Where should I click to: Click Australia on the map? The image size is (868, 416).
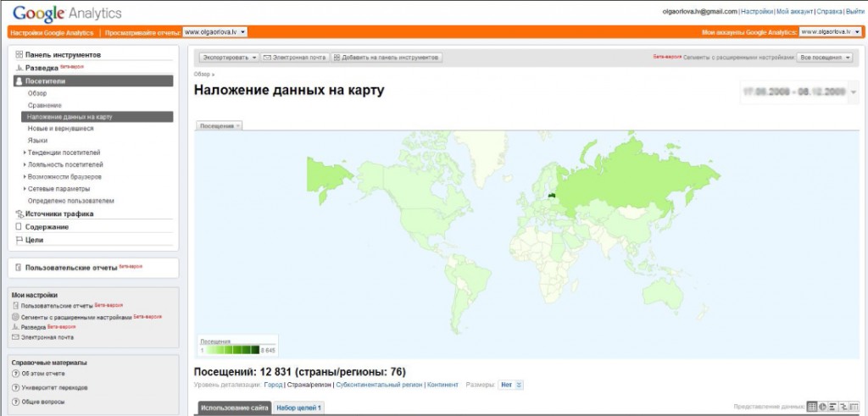665,292
